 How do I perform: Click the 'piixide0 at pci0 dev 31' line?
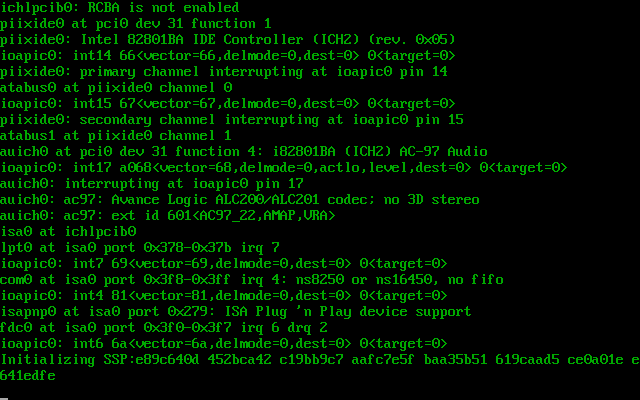coord(135,23)
